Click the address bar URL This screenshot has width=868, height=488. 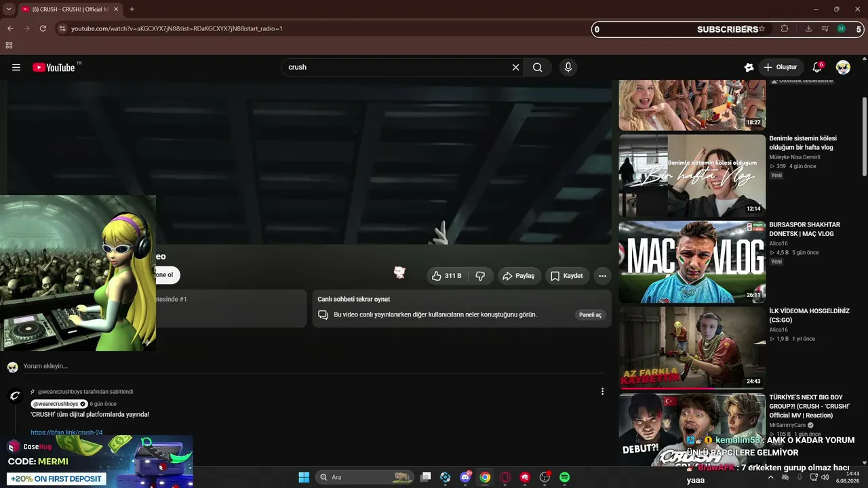pos(177,28)
